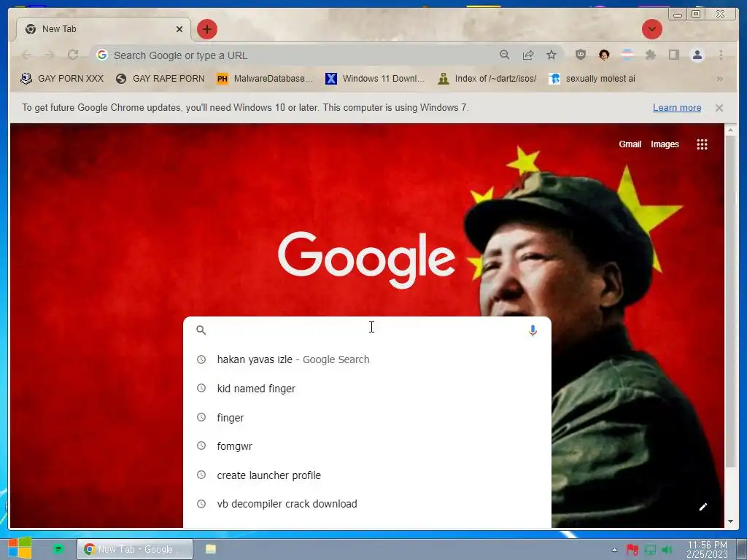The height and width of the screenshot is (560, 747).
Task: Open Google Images link
Action: click(665, 144)
